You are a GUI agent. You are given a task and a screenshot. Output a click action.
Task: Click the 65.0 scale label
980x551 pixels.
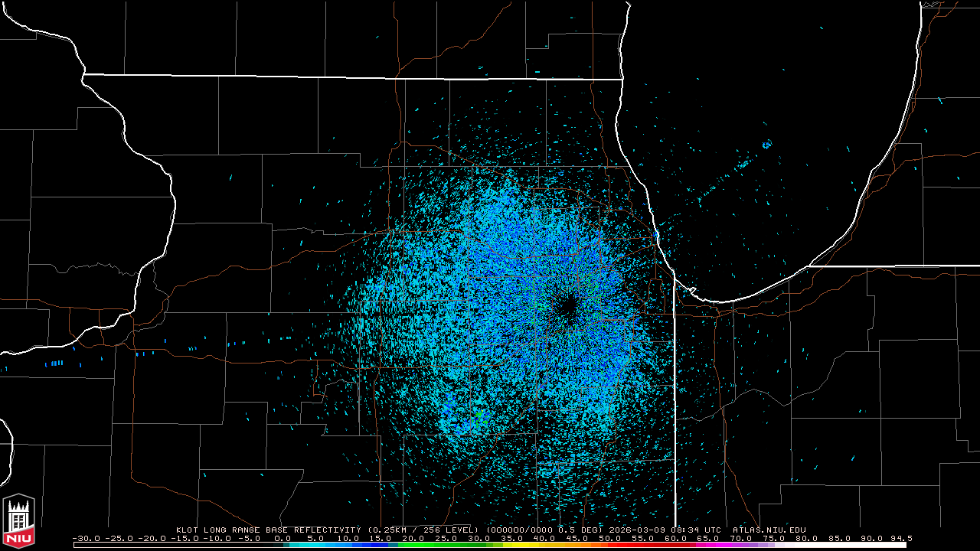(x=708, y=539)
